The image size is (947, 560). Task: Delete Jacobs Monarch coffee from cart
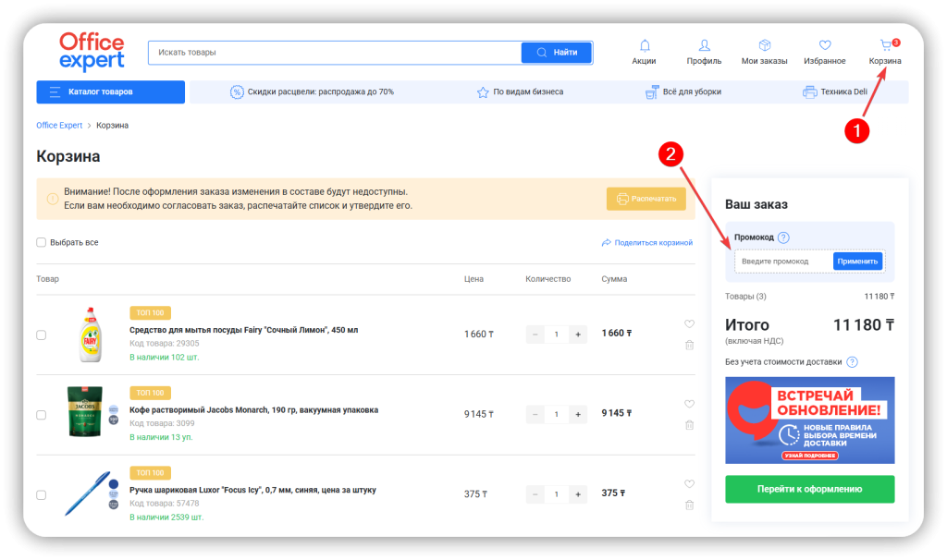pyautogui.click(x=689, y=425)
